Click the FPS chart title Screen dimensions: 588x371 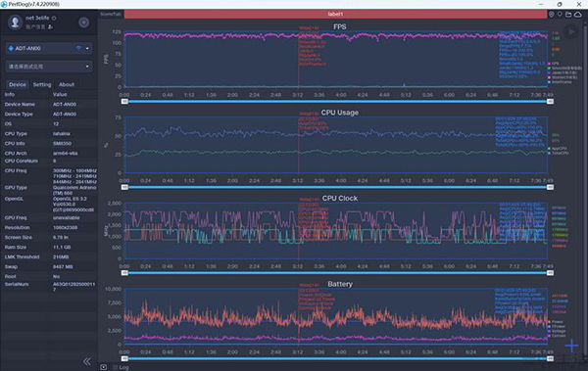pos(340,26)
